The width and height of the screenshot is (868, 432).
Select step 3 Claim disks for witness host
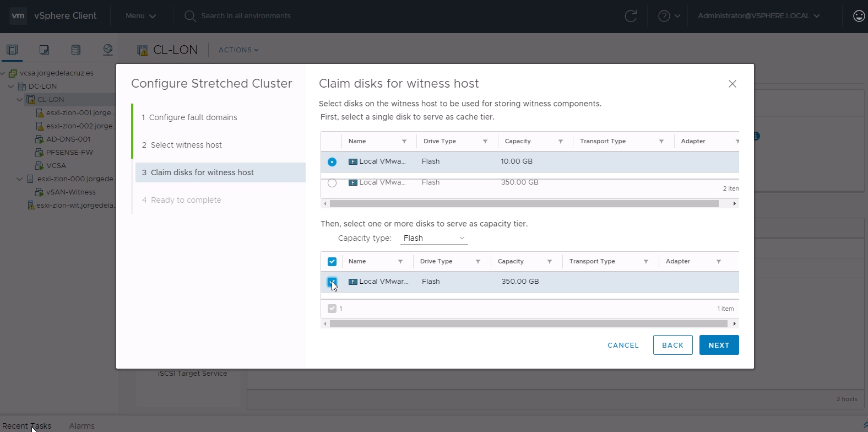pos(220,172)
